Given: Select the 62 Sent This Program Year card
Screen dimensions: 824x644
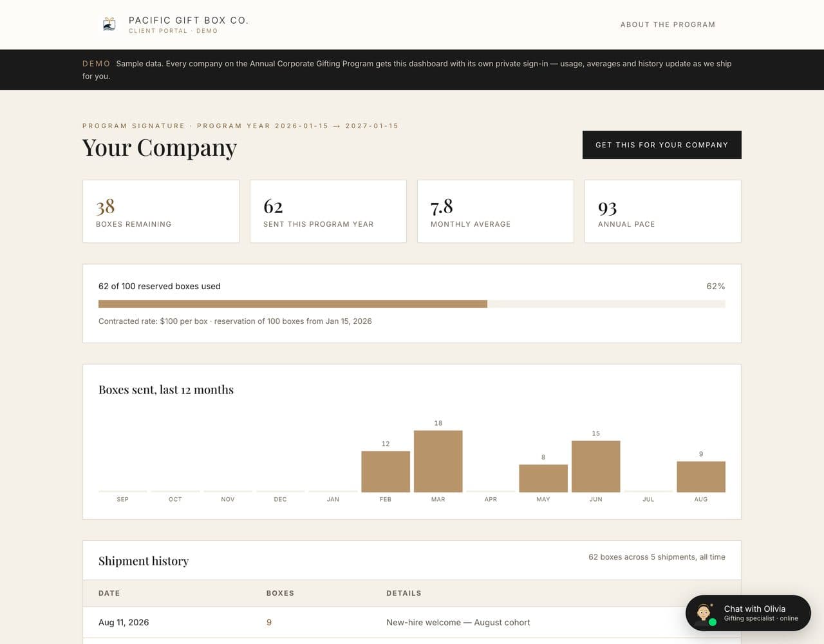Looking at the screenshot, I should pos(328,211).
